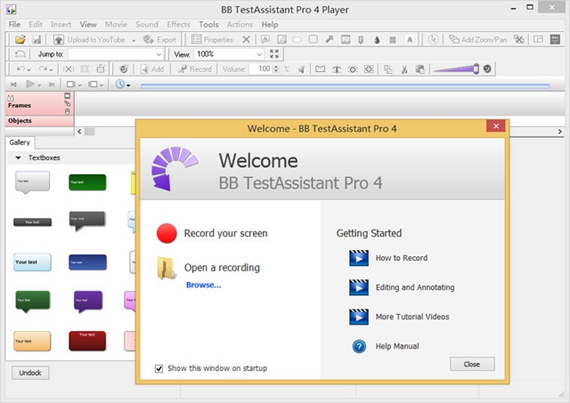The width and height of the screenshot is (570, 403).
Task: Open More Tutorial Videos link
Action: click(399, 317)
